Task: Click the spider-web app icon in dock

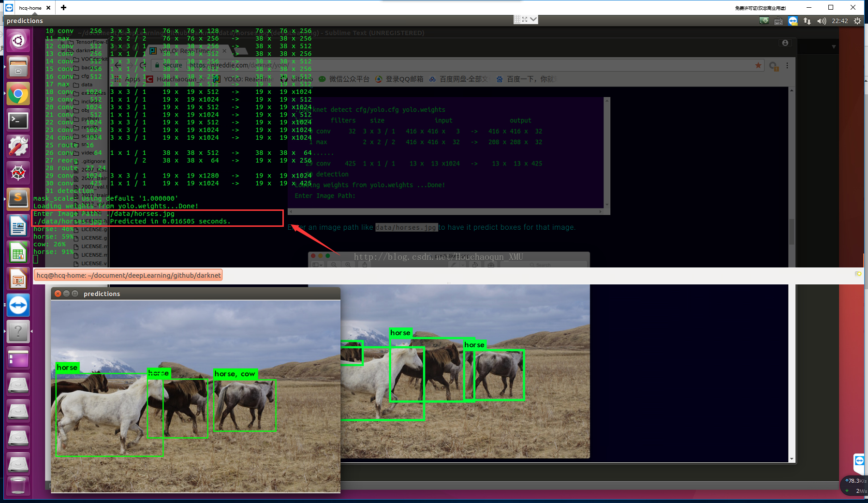Action: click(18, 173)
